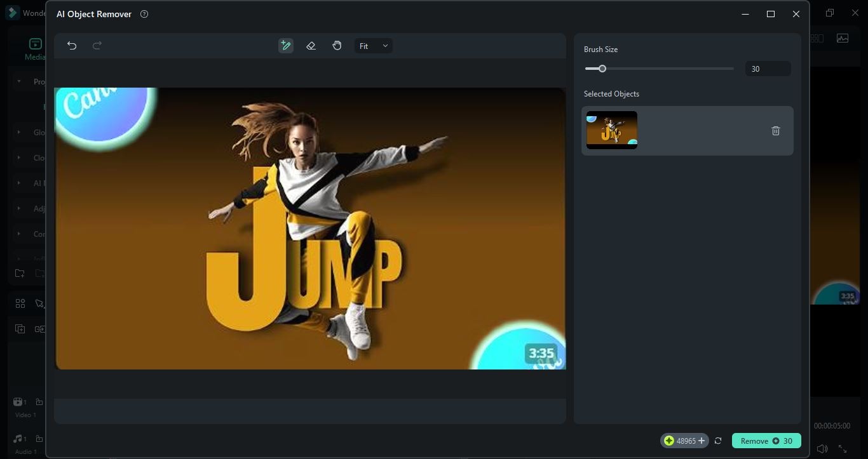Click the link icon next to add track
This screenshot has width=868, height=459.
(40, 329)
